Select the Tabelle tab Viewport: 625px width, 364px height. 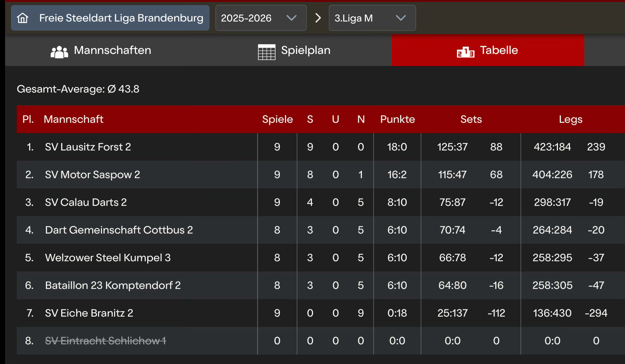(488, 50)
